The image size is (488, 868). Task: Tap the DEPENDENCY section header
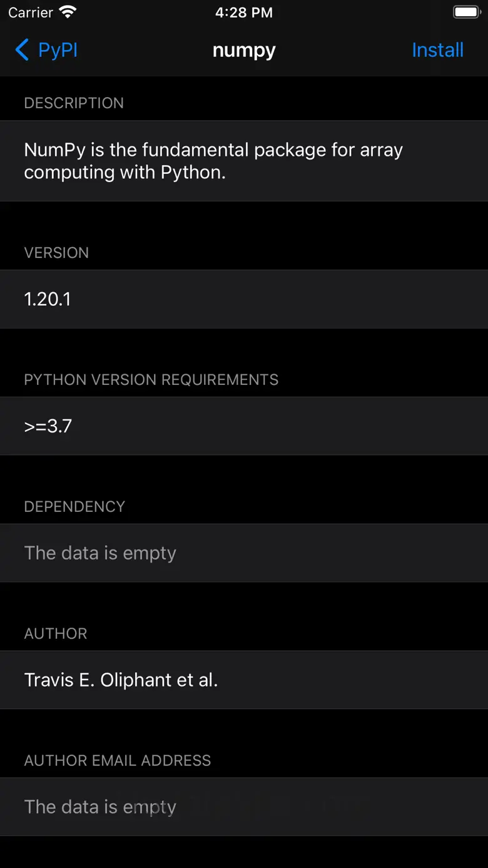[74, 507]
